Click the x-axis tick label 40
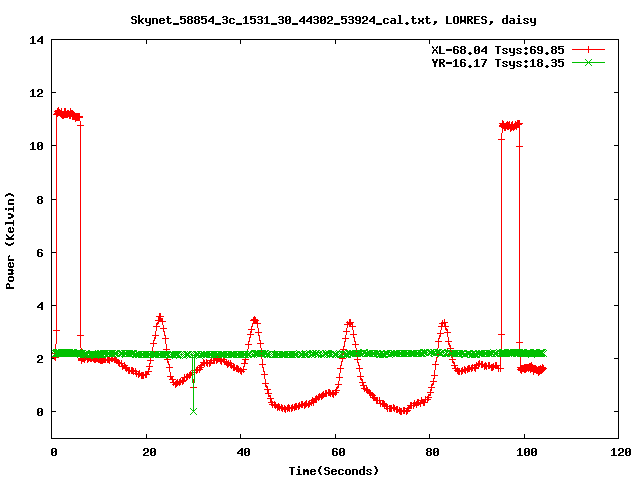The width and height of the screenshot is (640, 480). 243,452
